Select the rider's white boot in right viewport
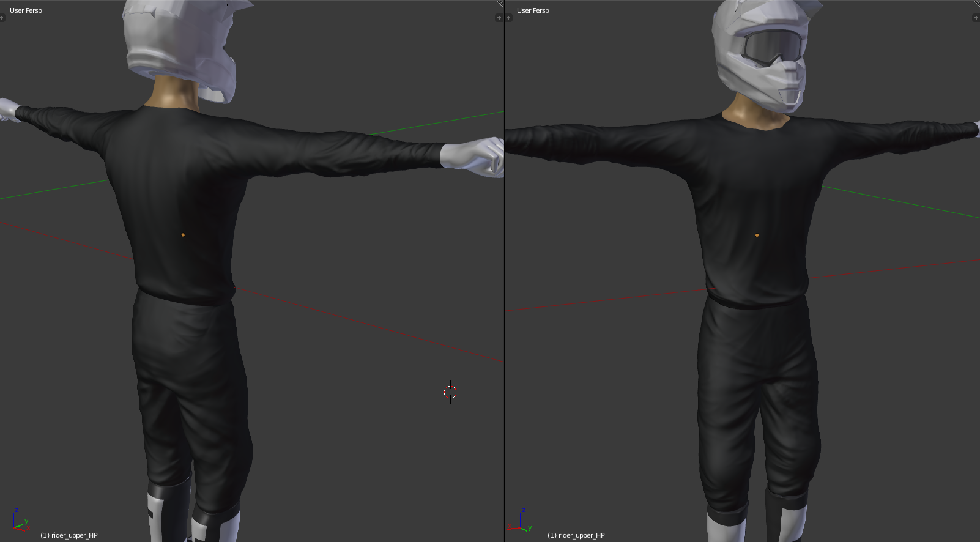 coord(726,526)
